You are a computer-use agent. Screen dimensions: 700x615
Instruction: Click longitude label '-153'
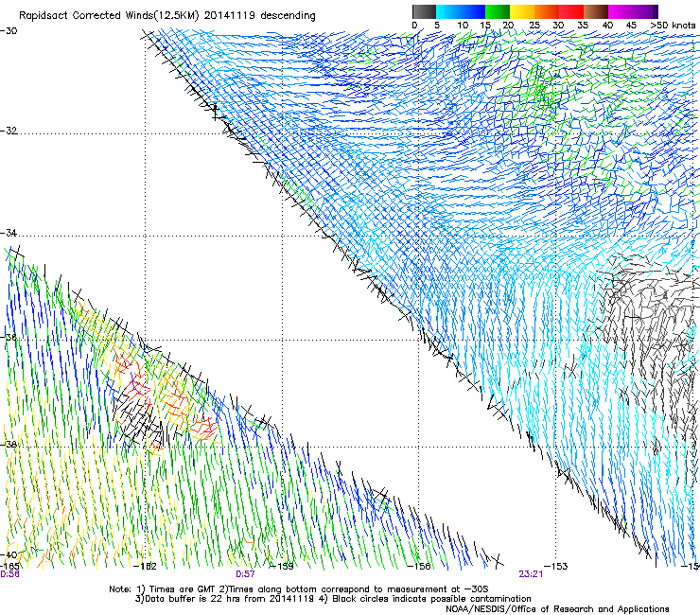click(x=556, y=567)
